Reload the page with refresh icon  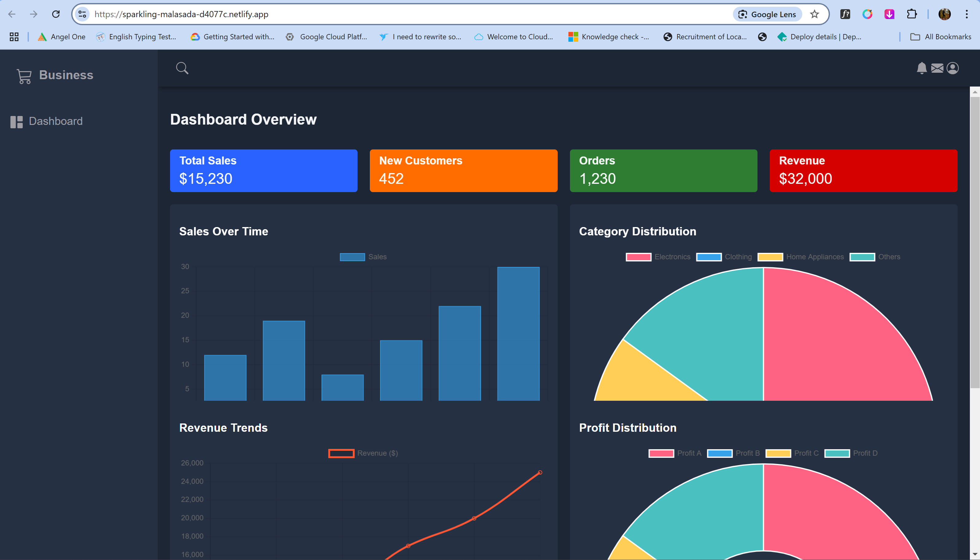point(56,14)
